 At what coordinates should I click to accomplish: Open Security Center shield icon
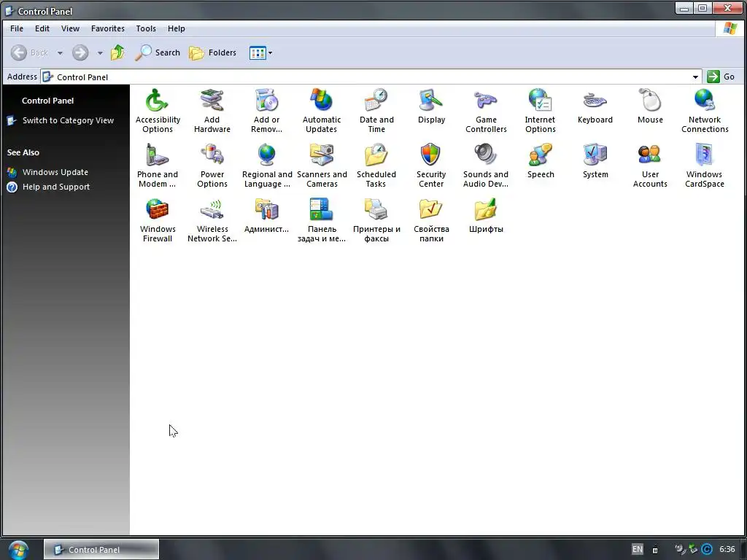[431, 155]
